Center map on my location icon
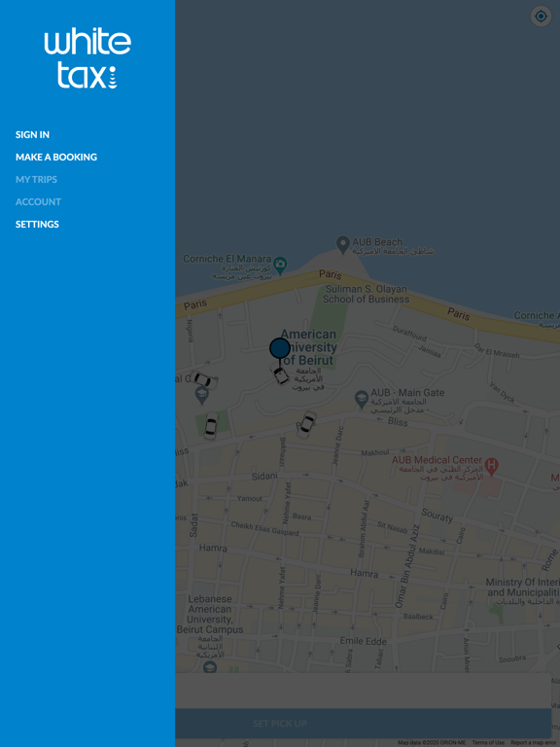Screen dimensions: 560x747 [x=541, y=17]
